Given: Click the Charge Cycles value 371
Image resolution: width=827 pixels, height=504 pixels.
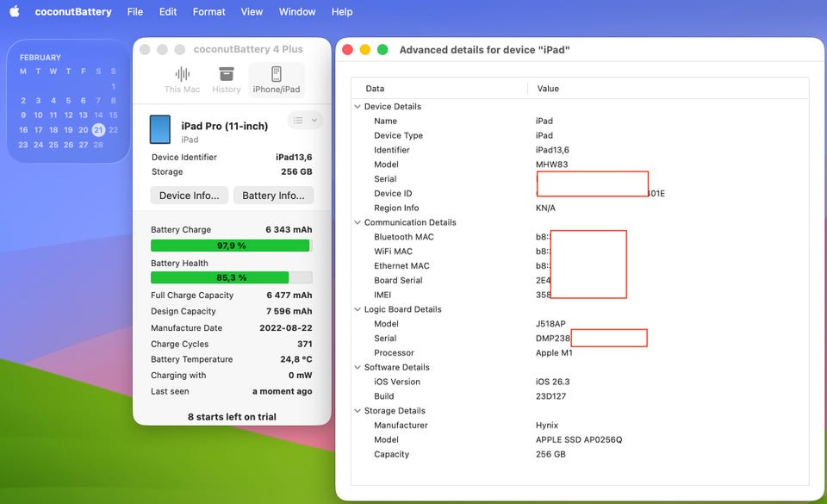Looking at the screenshot, I should pos(304,344).
